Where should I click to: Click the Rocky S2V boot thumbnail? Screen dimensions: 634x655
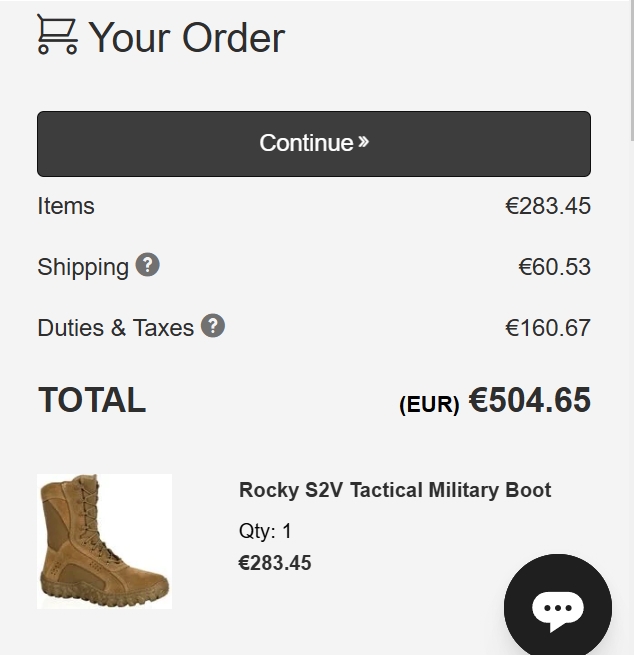coord(104,541)
